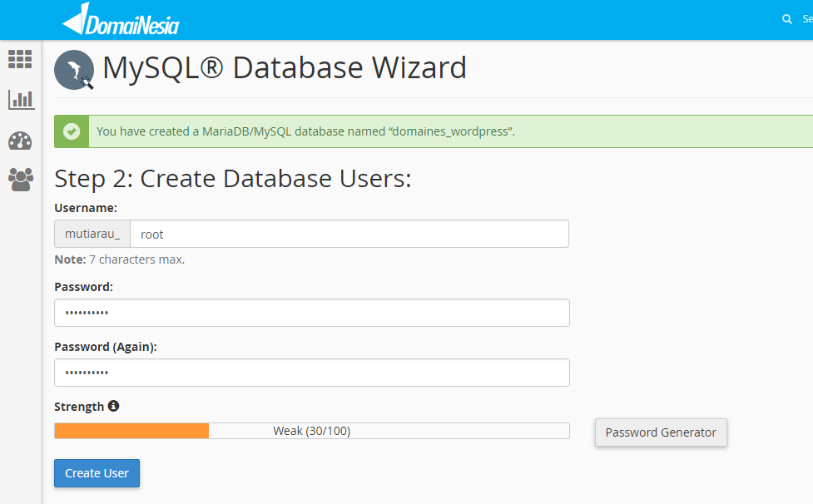Viewport: 813px width, 504px height.
Task: Open the DomaiNesia logo home link
Action: [x=121, y=20]
